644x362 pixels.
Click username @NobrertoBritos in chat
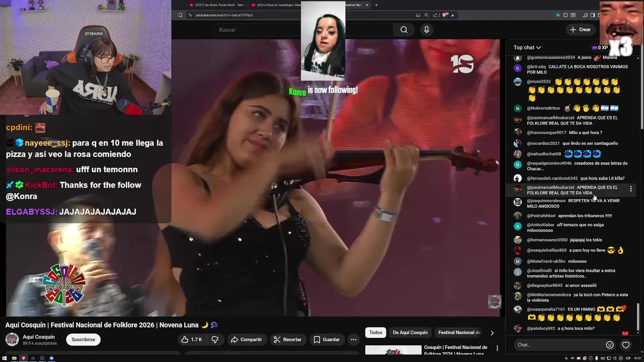point(543,108)
